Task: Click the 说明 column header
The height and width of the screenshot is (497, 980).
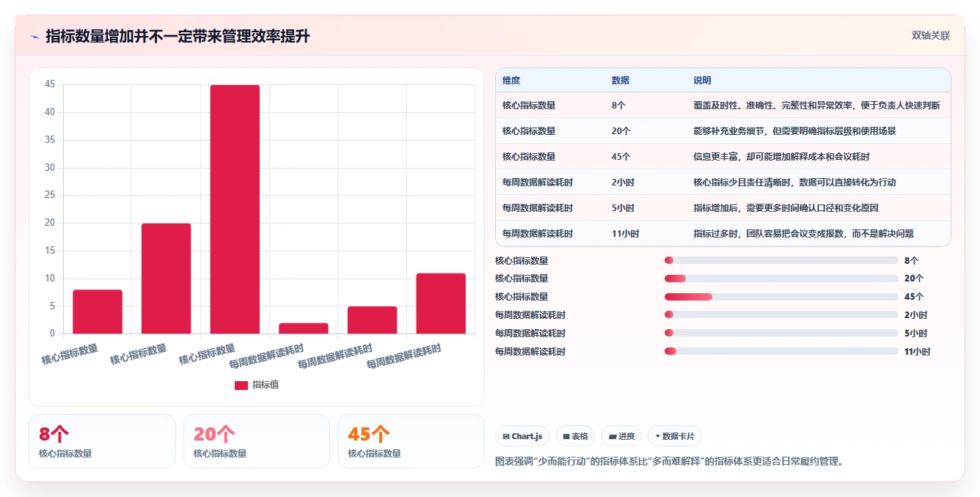Action: click(702, 81)
